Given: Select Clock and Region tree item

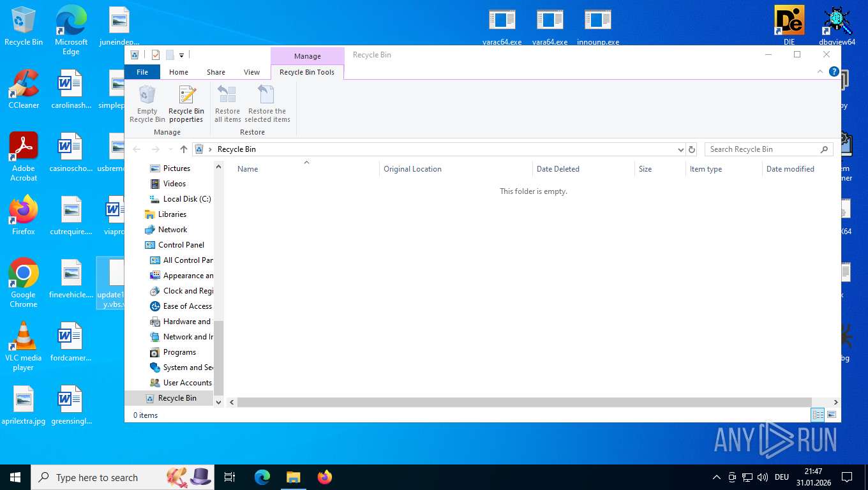Looking at the screenshot, I should [x=181, y=291].
